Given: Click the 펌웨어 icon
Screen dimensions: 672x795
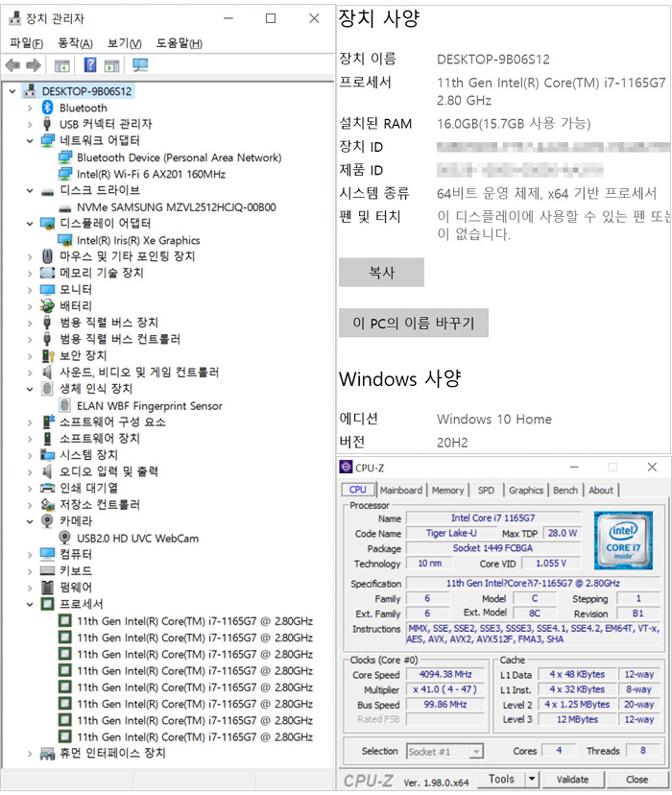Looking at the screenshot, I should point(47,587).
